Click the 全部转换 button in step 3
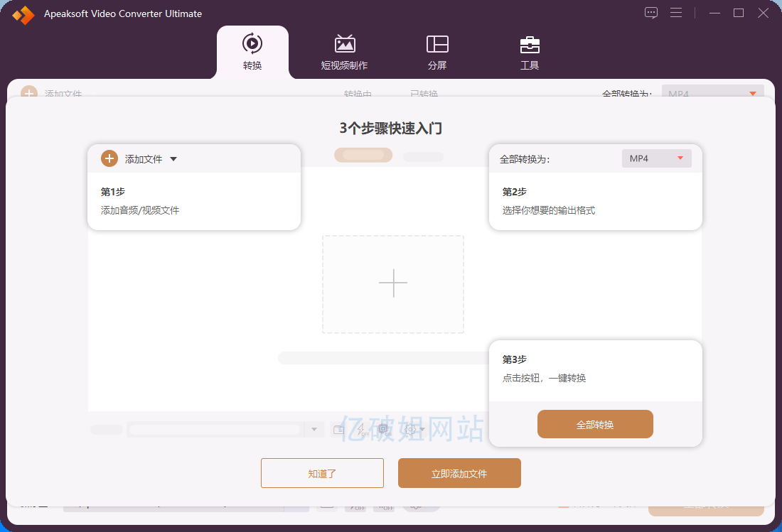 (595, 425)
